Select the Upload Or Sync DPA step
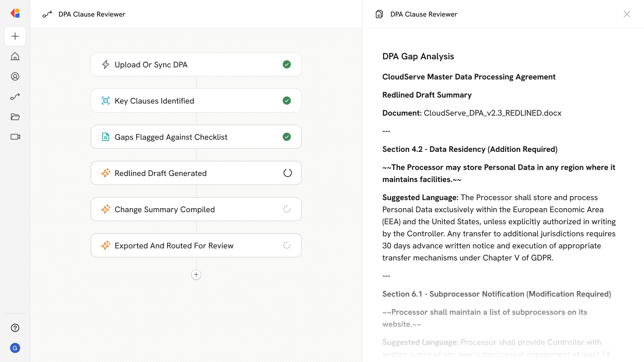 pyautogui.click(x=196, y=64)
